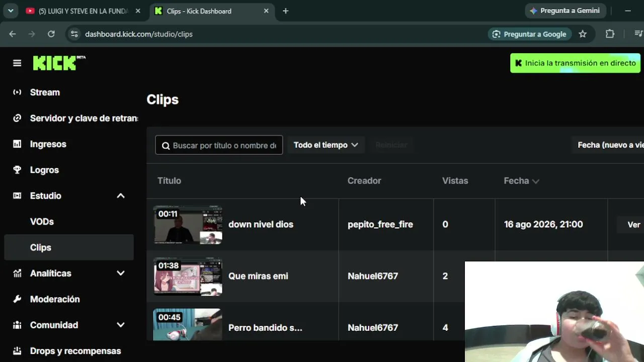Image resolution: width=644 pixels, height=362 pixels.
Task: Expand the Analíticas section chevron
Action: 121,273
